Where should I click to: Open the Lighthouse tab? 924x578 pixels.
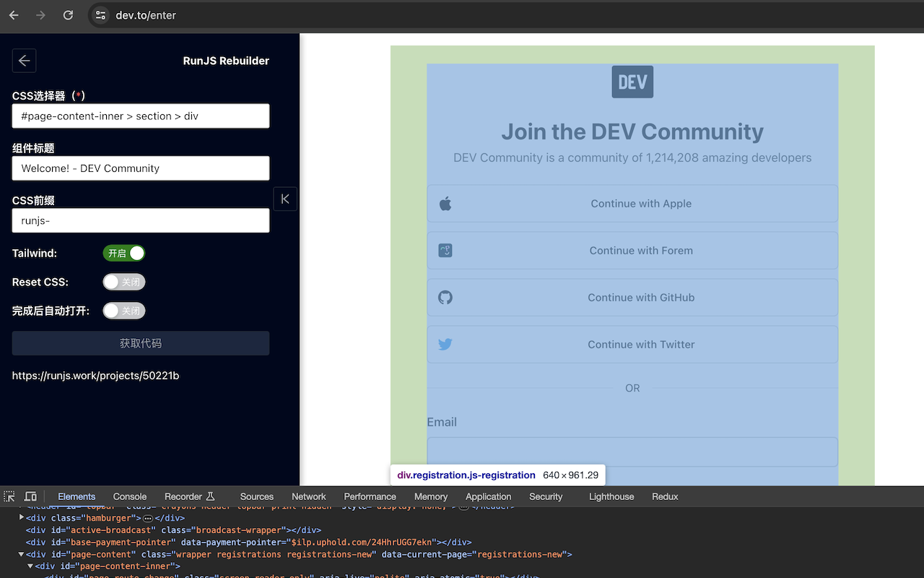[611, 496]
